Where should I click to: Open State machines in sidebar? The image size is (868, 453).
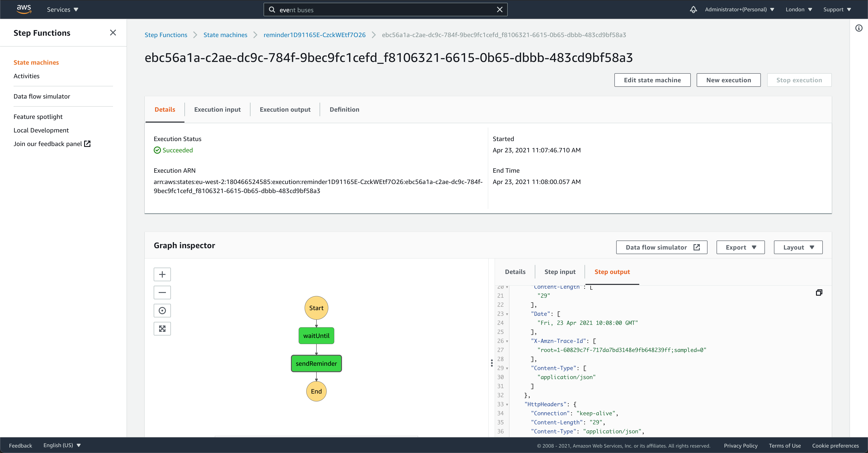click(x=36, y=62)
